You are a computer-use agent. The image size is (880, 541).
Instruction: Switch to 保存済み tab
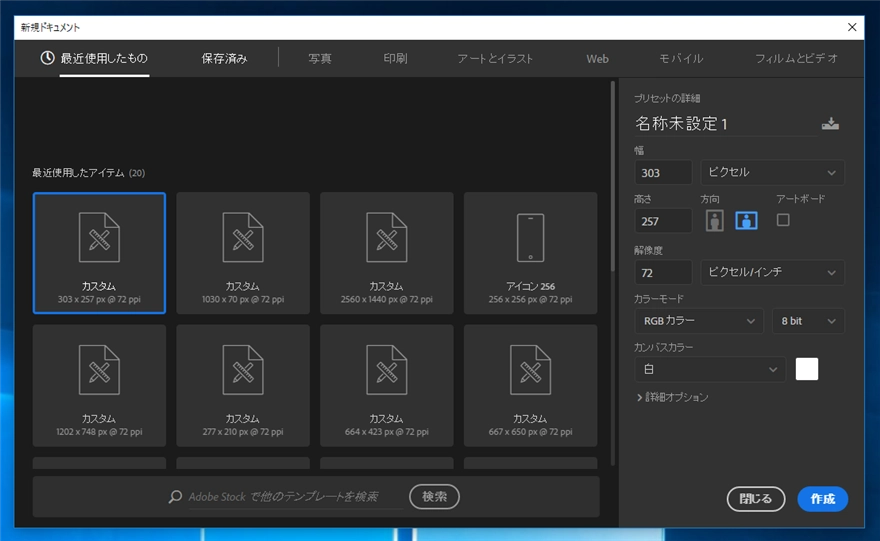[x=224, y=58]
